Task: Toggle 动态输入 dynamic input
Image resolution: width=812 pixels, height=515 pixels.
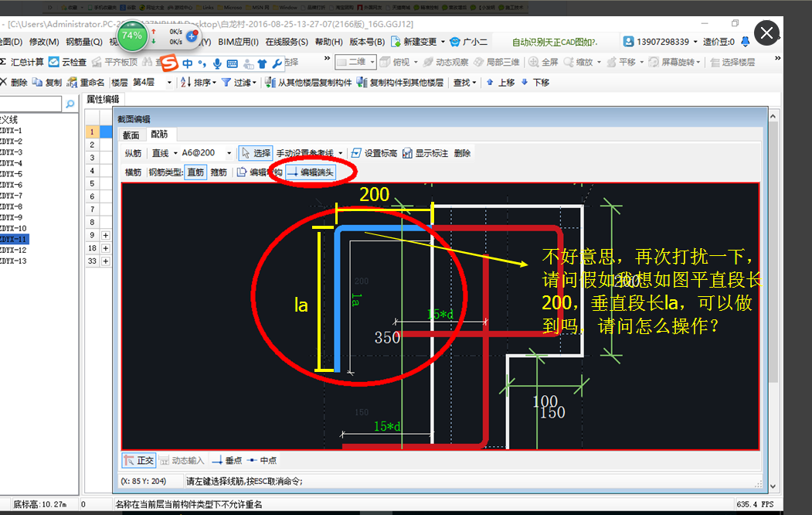Action: pyautogui.click(x=182, y=460)
